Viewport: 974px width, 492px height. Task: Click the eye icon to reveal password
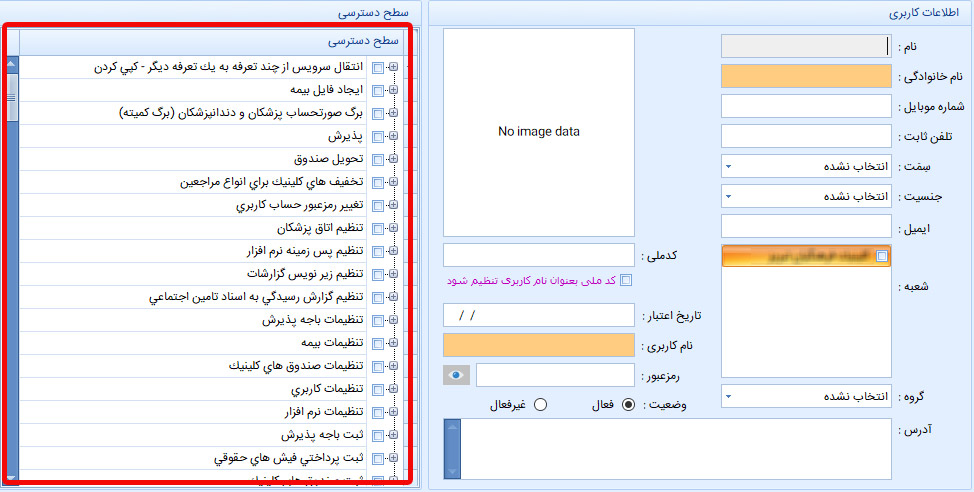[x=457, y=375]
